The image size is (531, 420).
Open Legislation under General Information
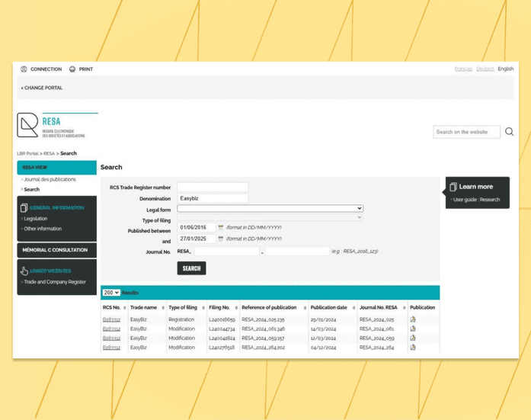pyautogui.click(x=36, y=219)
